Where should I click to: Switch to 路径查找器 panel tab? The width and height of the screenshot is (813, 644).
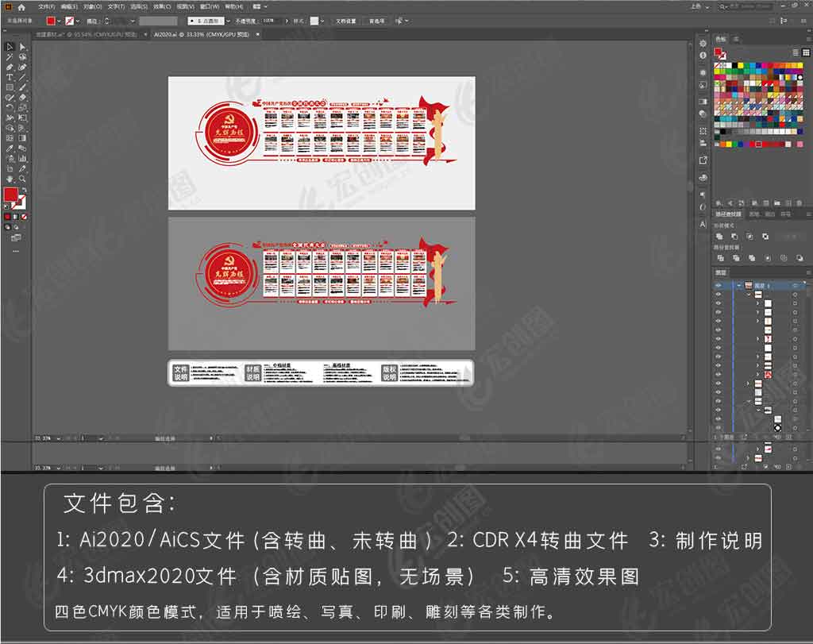click(729, 214)
